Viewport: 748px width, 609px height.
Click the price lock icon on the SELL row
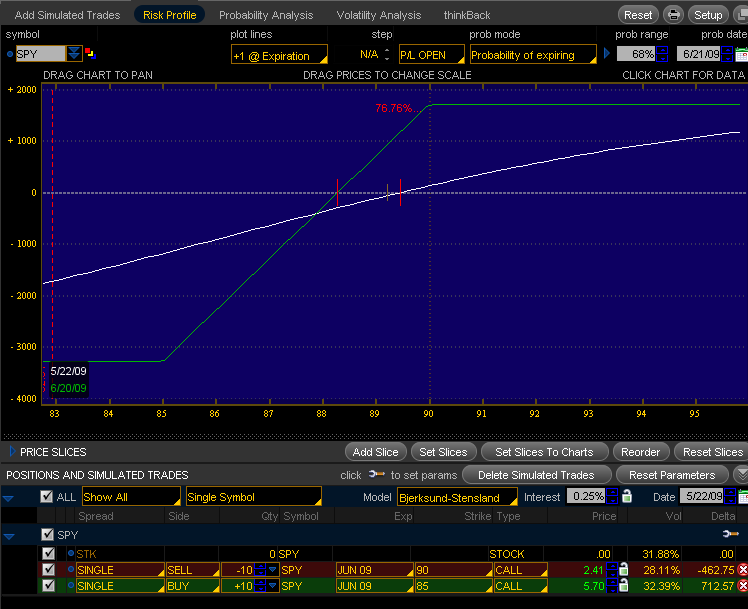(623, 570)
